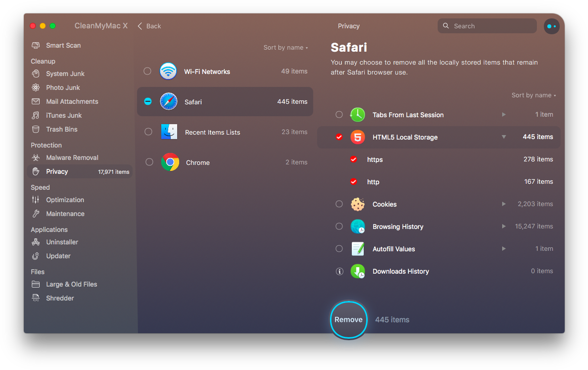This screenshot has width=588, height=370.
Task: Open the Uninstaller icon
Action: pos(36,242)
